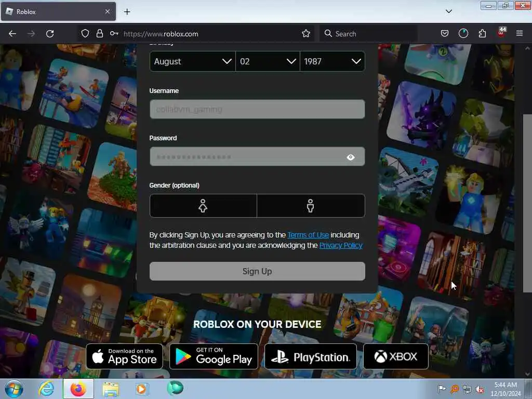Click the page vertical scrollbar thumb

tap(527, 204)
